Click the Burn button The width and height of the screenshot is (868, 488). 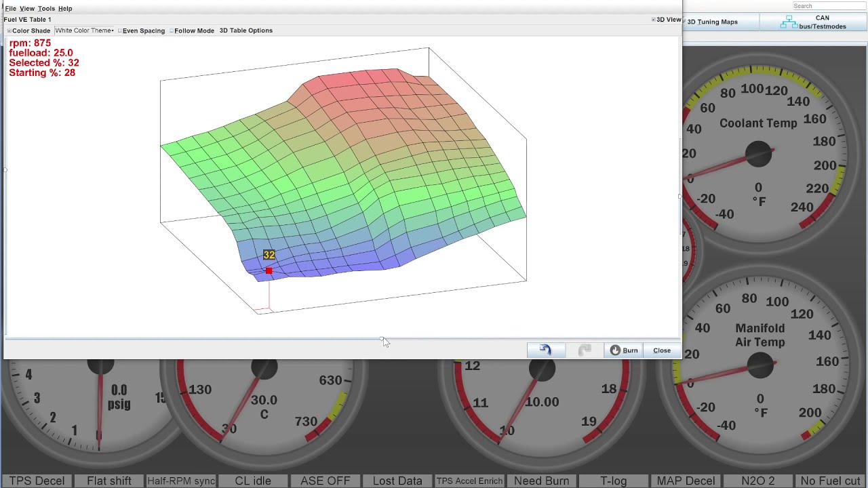click(624, 350)
